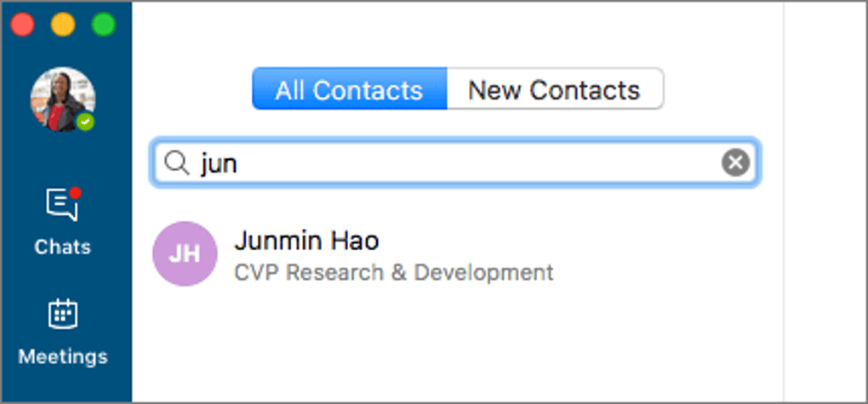Clear the search text with X button
Viewport: 868px width, 404px height.
click(x=736, y=162)
